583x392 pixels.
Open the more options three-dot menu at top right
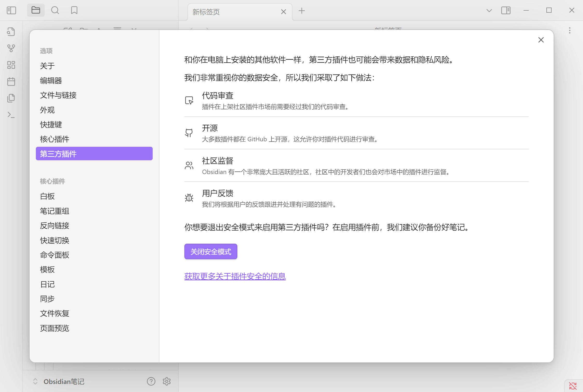pyautogui.click(x=569, y=31)
